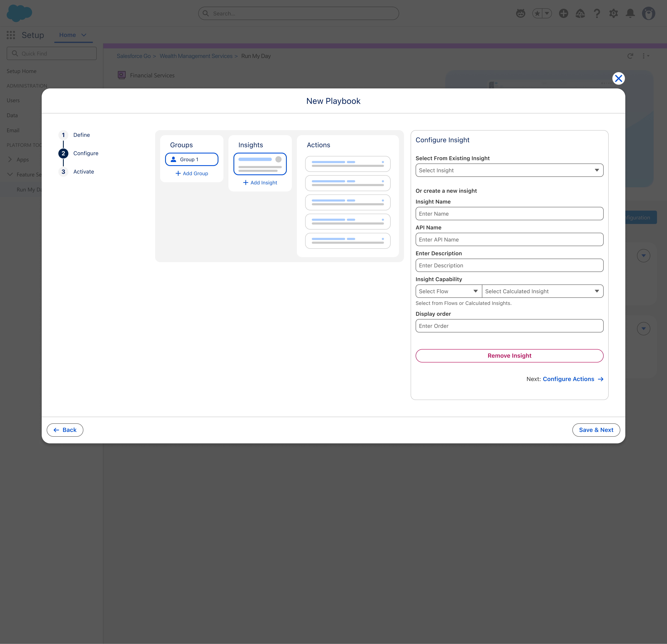
Task: Click Save & Next
Action: coord(596,430)
